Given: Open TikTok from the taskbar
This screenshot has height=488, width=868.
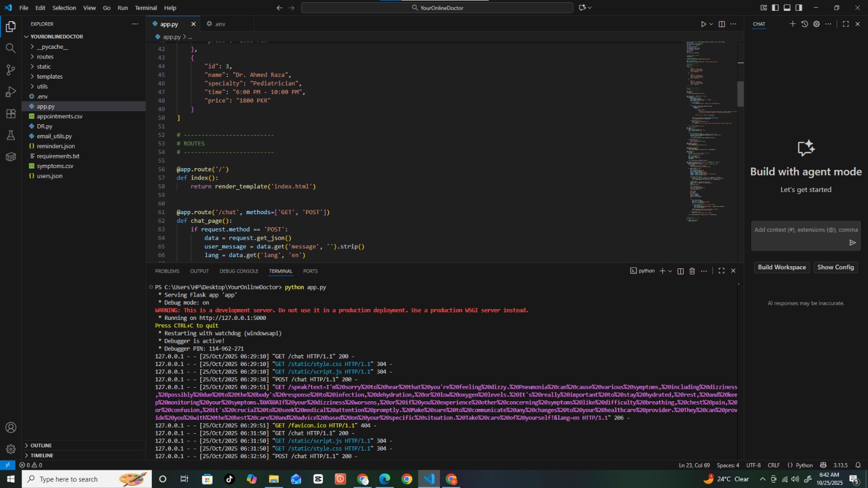Looking at the screenshot, I should 229,479.
